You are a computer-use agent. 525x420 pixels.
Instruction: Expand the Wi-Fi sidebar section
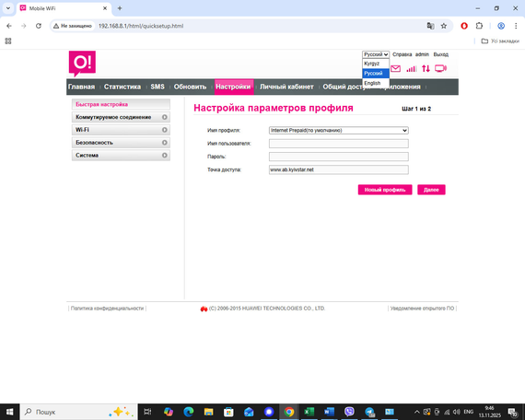[x=121, y=130]
